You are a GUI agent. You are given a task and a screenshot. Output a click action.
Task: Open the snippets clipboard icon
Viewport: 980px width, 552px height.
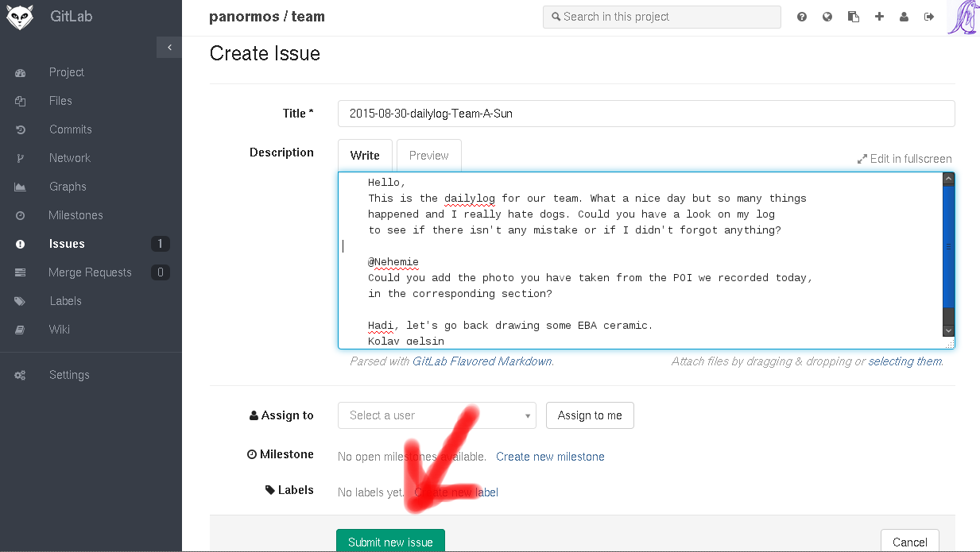(854, 17)
